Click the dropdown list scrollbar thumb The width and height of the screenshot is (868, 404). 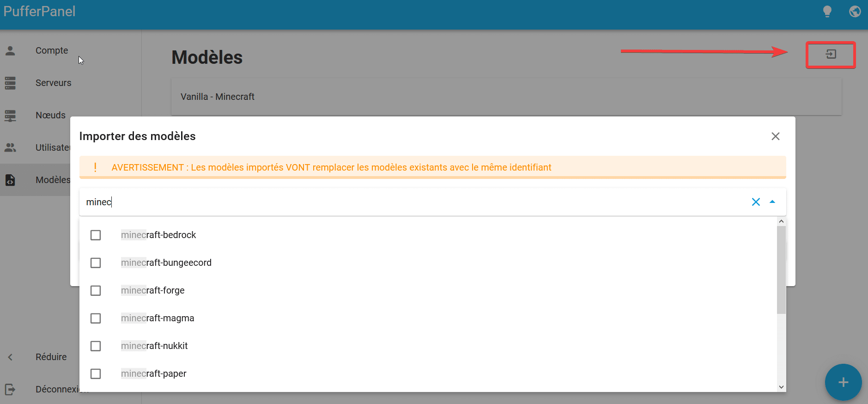781,270
